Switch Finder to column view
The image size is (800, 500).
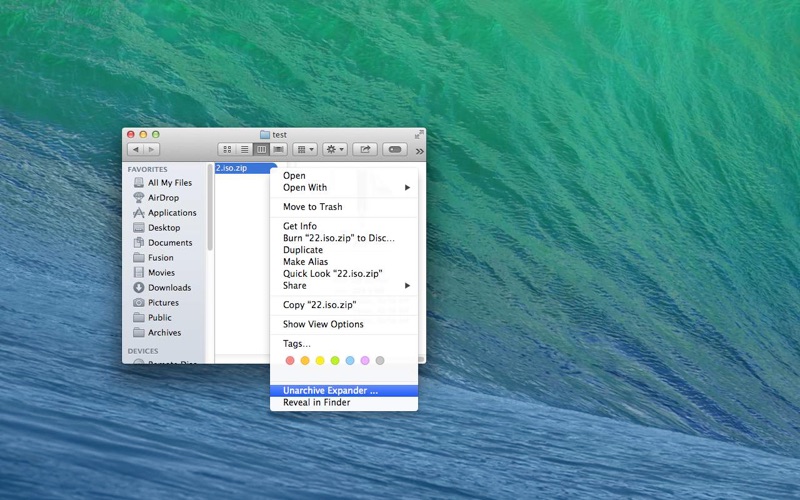[261, 149]
